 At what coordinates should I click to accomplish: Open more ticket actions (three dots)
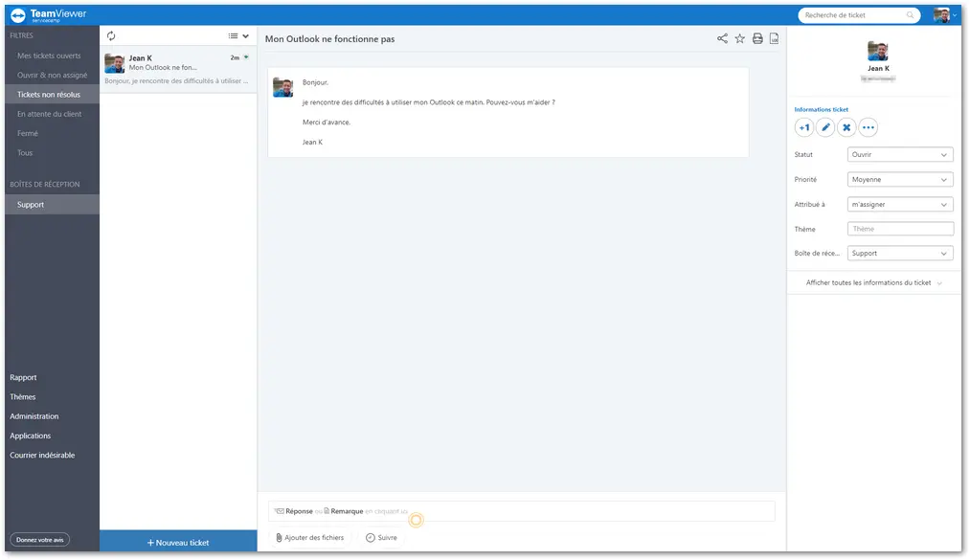[x=868, y=128]
